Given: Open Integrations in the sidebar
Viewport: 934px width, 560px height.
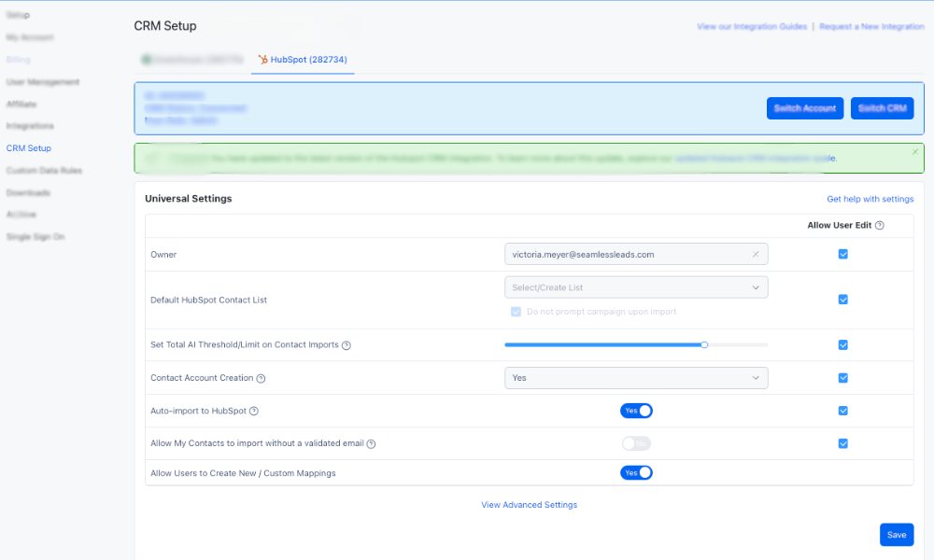Looking at the screenshot, I should [x=30, y=126].
